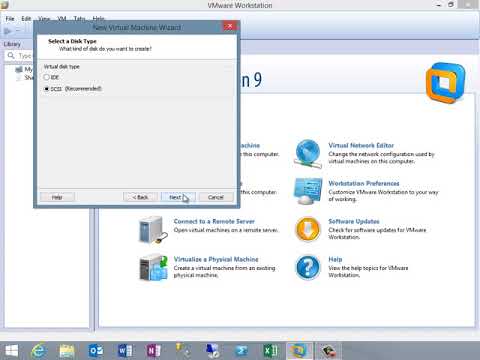The image size is (480, 360).
Task: Click the Help question mark icon
Action: (308, 267)
